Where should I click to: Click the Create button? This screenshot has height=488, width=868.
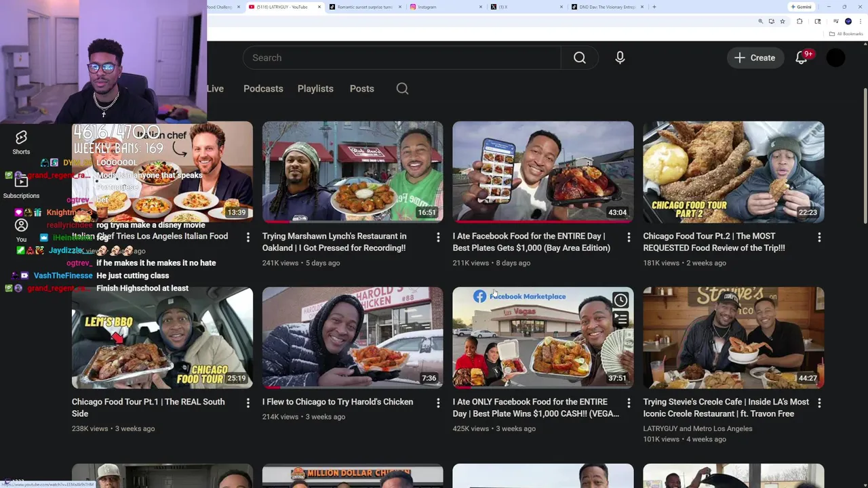tap(755, 58)
